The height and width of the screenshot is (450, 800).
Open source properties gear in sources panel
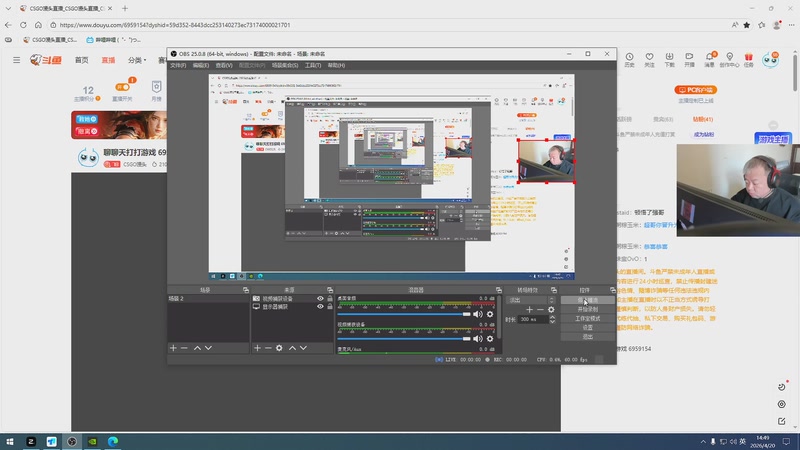point(279,348)
